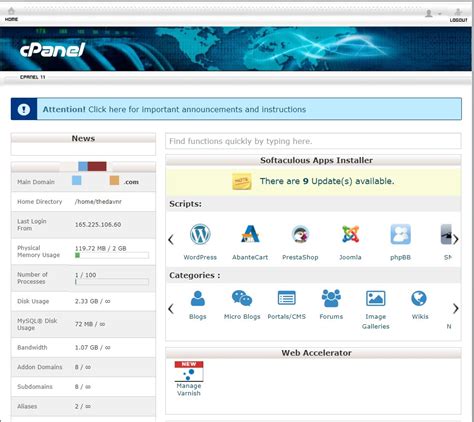This screenshot has width=474, height=422.
Task: Open the Portals/CMS category icon
Action: (287, 298)
